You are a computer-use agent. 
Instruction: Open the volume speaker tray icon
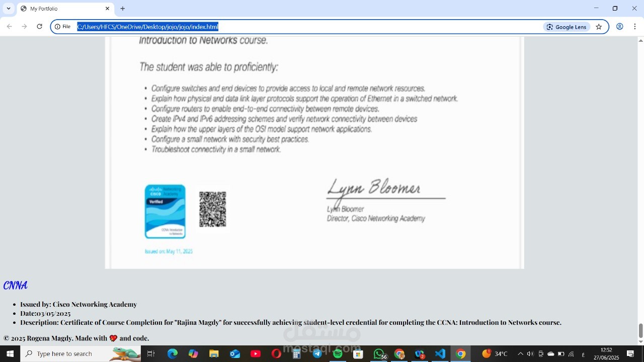pos(530,354)
